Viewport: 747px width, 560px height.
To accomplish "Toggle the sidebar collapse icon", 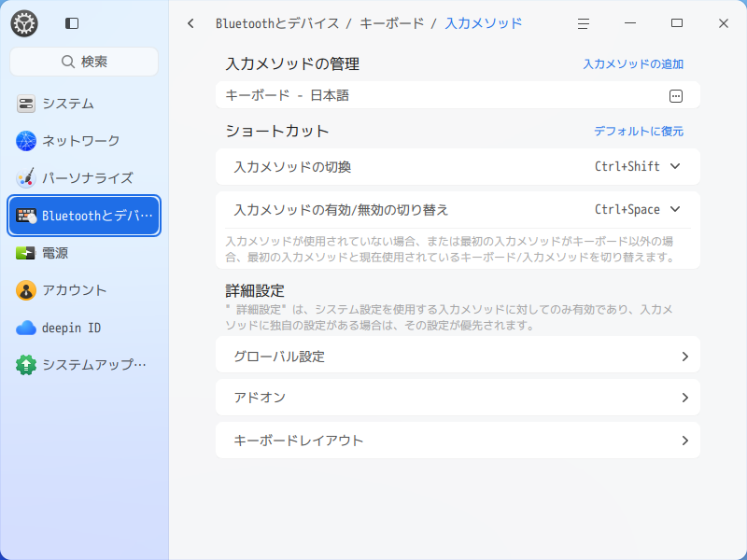I will tap(72, 23).
